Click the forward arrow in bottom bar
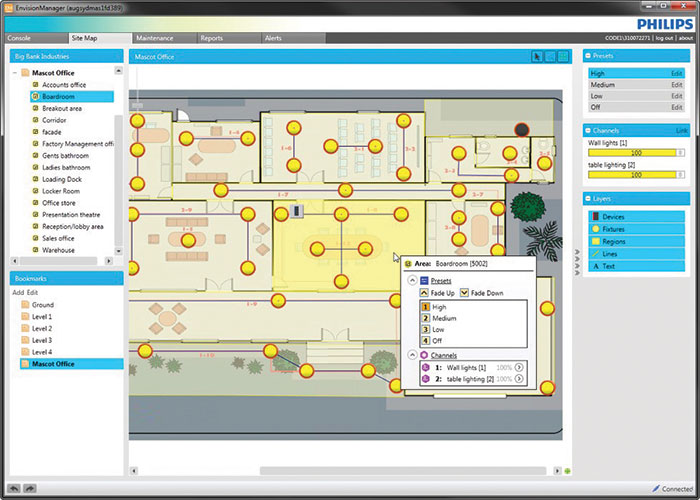Image resolution: width=700 pixels, height=500 pixels. [30, 488]
